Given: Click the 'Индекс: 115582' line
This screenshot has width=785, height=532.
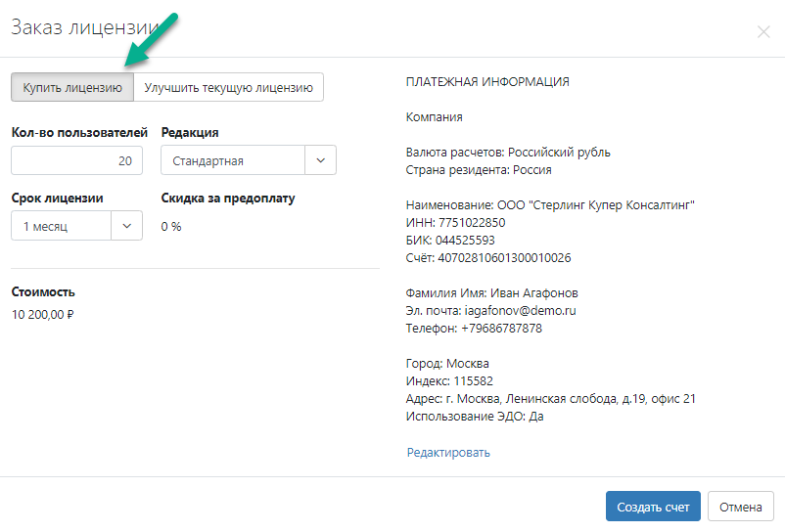Looking at the screenshot, I should [x=449, y=381].
